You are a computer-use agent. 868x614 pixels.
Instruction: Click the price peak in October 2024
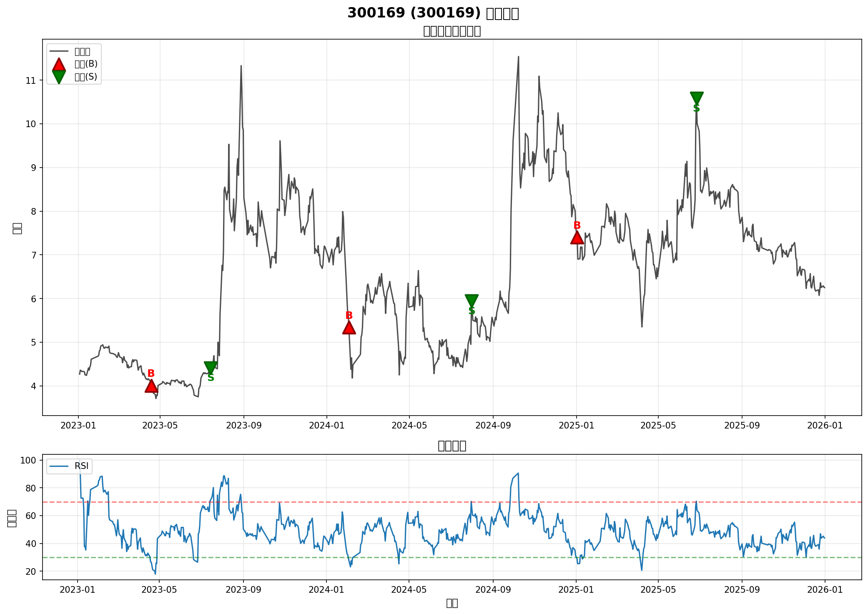click(518, 57)
